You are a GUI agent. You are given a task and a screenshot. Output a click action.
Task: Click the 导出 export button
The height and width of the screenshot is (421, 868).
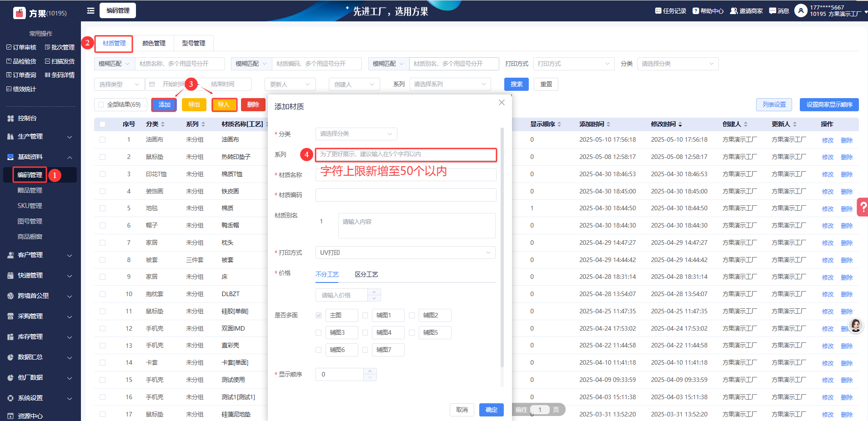pyautogui.click(x=194, y=105)
